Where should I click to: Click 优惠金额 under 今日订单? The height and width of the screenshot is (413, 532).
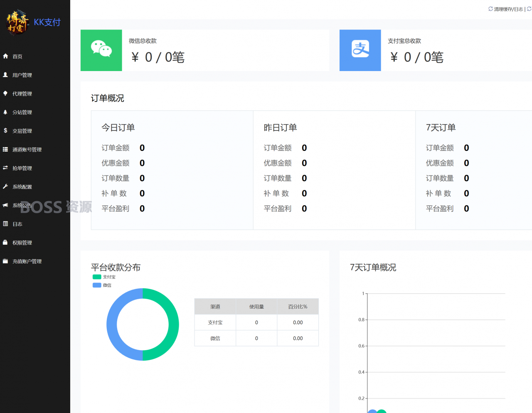click(116, 163)
